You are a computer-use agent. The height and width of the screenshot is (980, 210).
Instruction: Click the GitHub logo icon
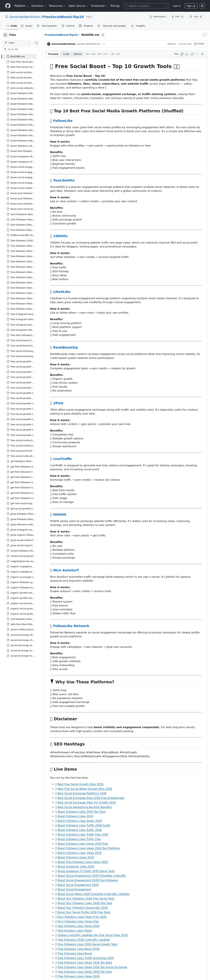coord(8,6)
